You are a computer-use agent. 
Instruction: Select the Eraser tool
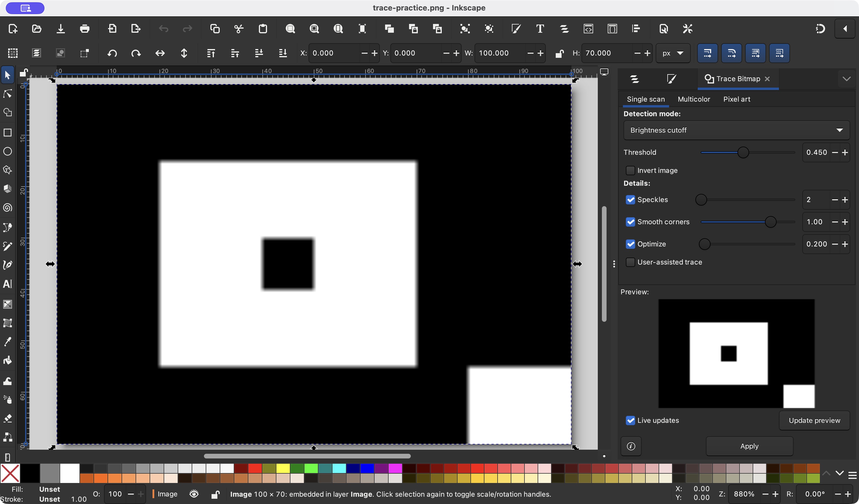point(8,418)
